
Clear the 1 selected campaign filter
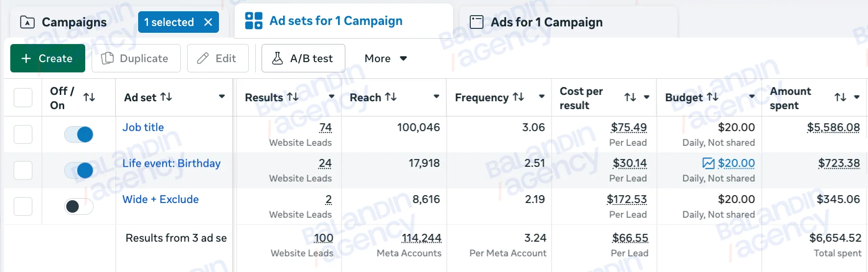[x=208, y=22]
